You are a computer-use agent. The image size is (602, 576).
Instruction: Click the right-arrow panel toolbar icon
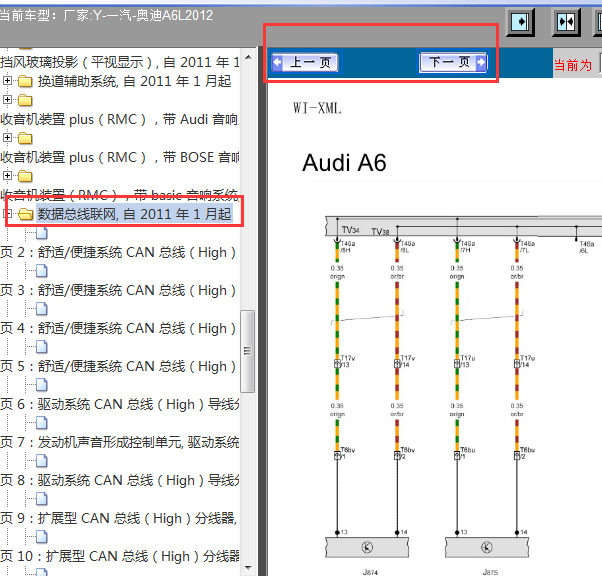[520, 22]
